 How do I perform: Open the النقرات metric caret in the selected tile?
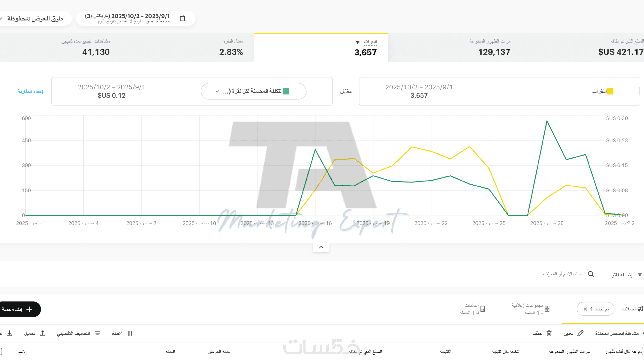(357, 42)
